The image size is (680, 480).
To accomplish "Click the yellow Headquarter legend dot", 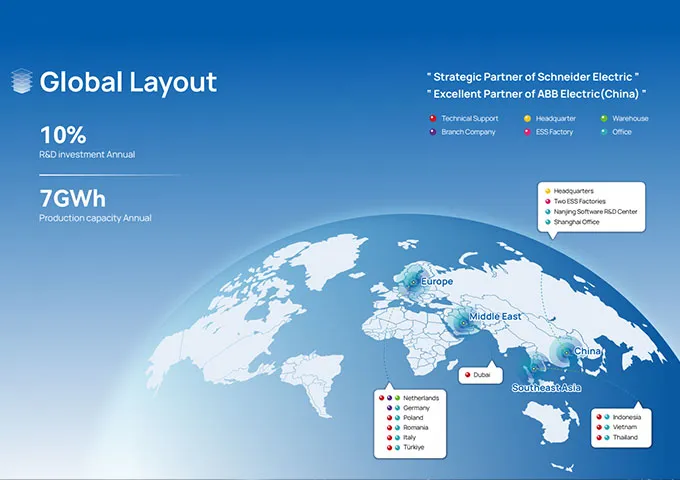I will pyautogui.click(x=527, y=118).
